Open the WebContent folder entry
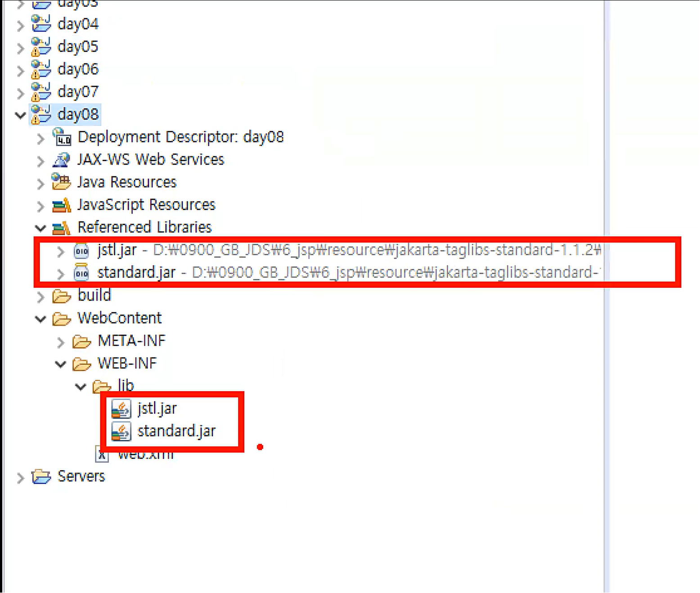 point(119,318)
